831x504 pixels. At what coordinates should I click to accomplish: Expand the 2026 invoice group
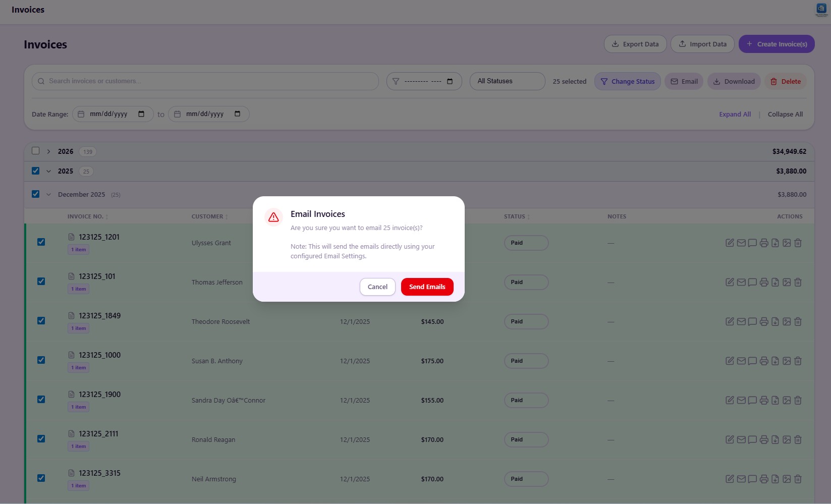tap(48, 151)
